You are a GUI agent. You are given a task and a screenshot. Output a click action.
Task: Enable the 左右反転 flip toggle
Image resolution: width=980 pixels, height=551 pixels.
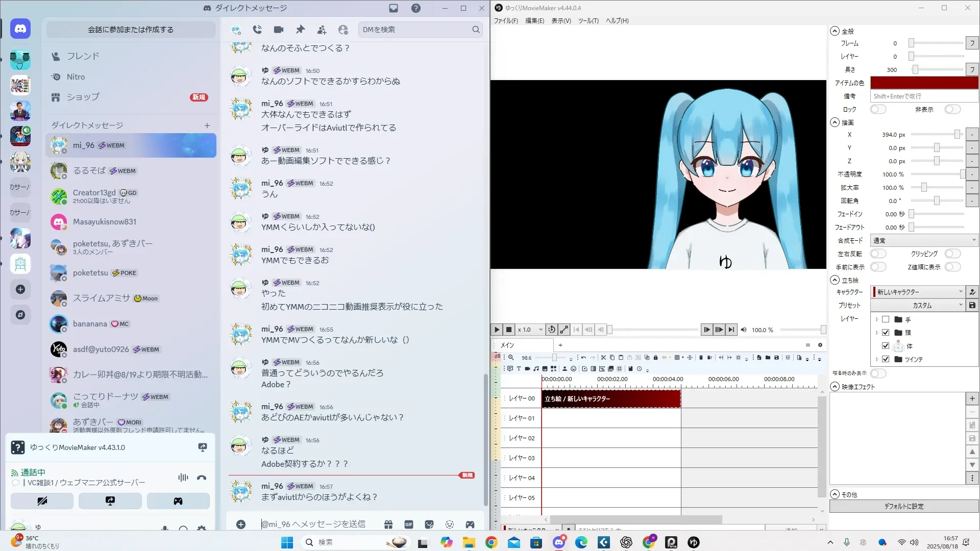(878, 254)
